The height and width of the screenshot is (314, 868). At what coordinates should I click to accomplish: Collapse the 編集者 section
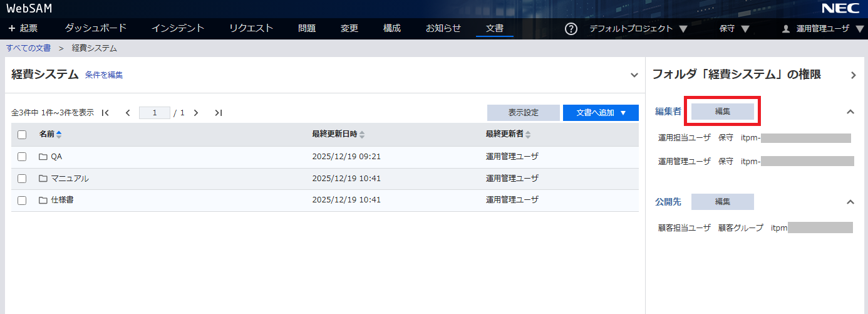point(850,112)
